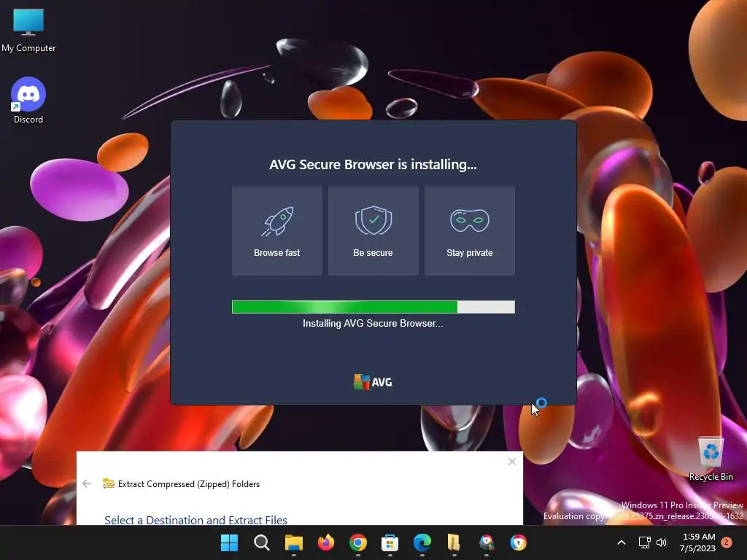The width and height of the screenshot is (747, 560).
Task: Click 'AVG Secure Browser is installing...' heading
Action: click(x=373, y=164)
